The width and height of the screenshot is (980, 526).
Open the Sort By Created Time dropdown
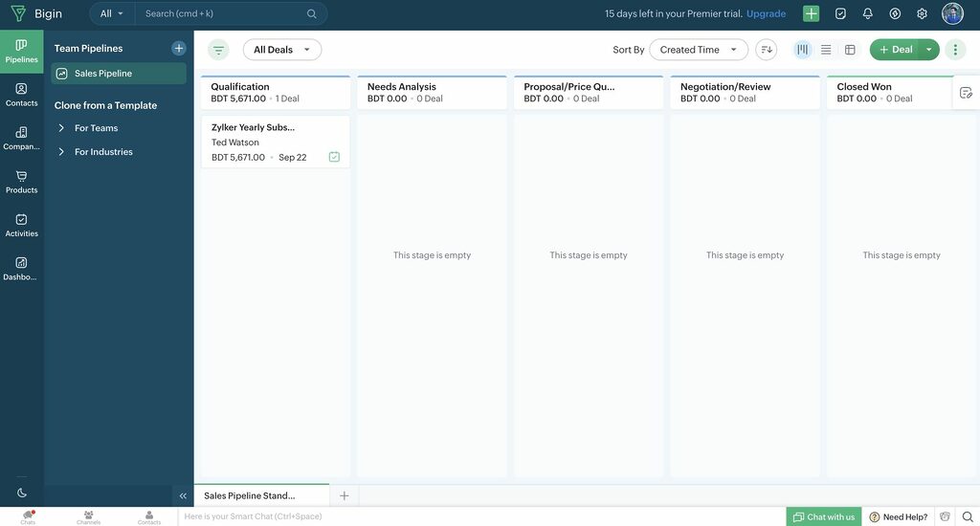[698, 50]
